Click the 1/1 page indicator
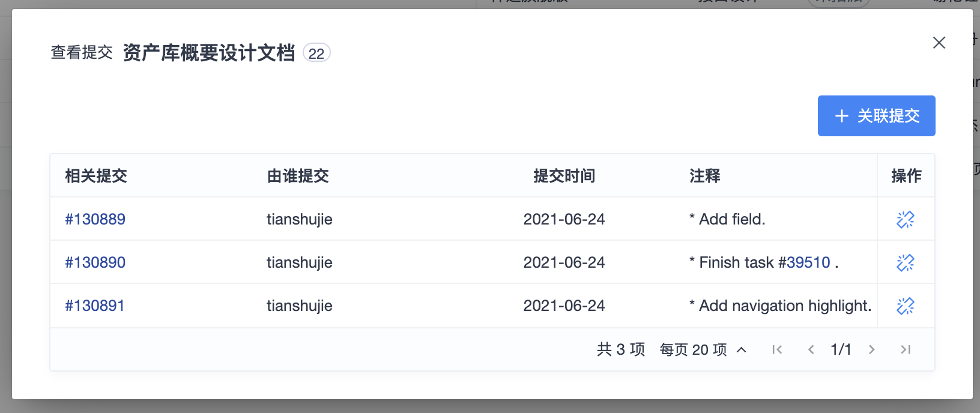 click(841, 349)
